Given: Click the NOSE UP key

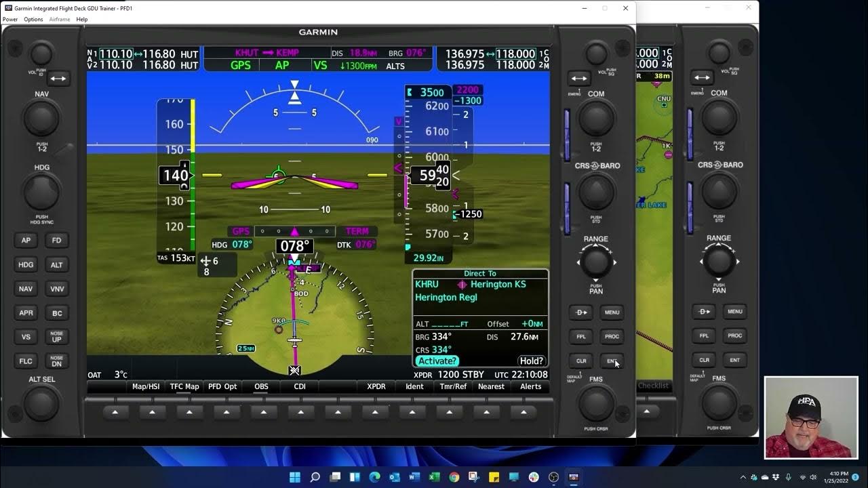Looking at the screenshot, I should (57, 337).
